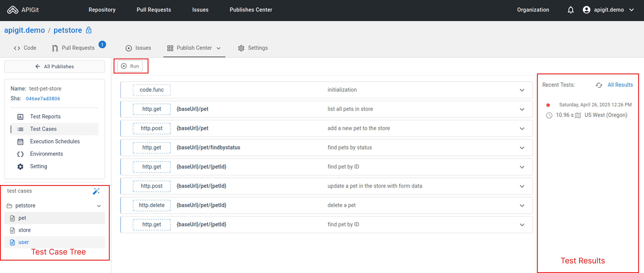Click the refresh recent tests icon

[599, 85]
